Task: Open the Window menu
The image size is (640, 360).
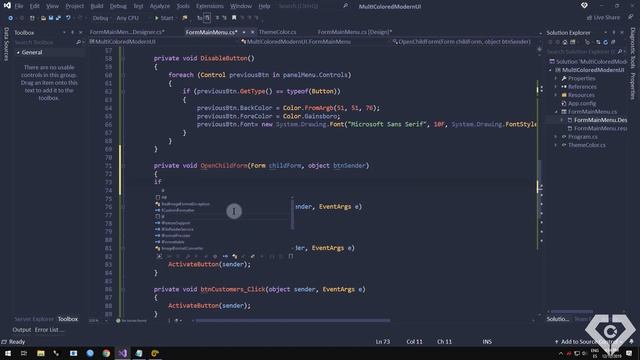Action: pos(241,6)
